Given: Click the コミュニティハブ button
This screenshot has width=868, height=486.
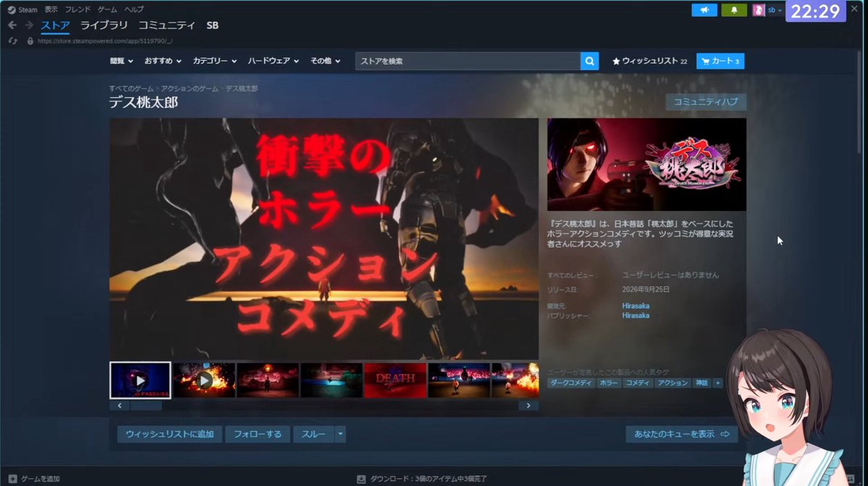Looking at the screenshot, I should pyautogui.click(x=706, y=102).
